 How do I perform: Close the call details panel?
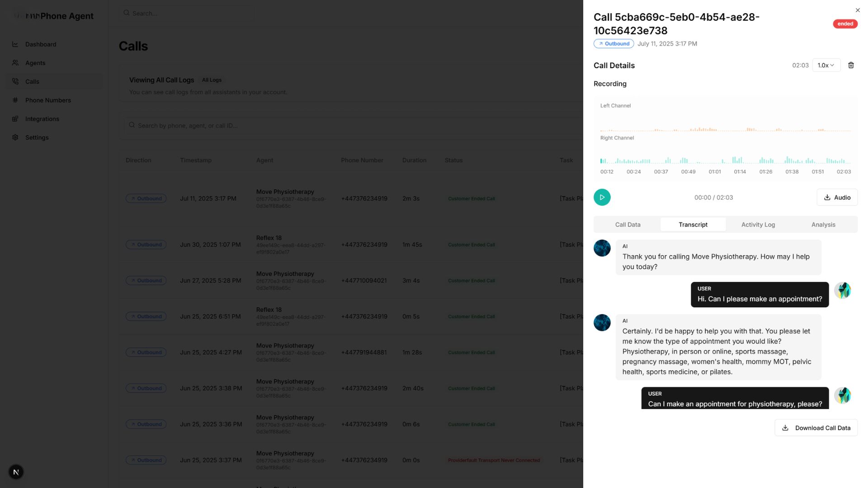(x=858, y=10)
